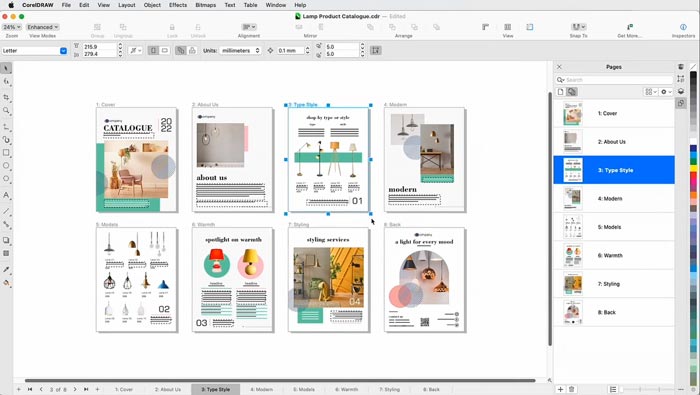Switch to the 4: Modern page tab
The height and width of the screenshot is (395, 700).
pos(261,390)
